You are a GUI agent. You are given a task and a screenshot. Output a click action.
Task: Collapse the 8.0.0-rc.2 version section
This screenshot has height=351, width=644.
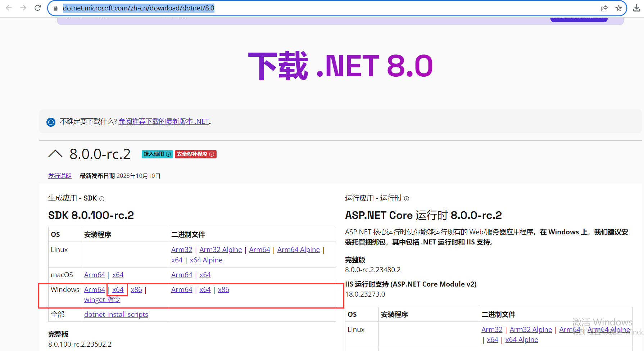pyautogui.click(x=55, y=154)
